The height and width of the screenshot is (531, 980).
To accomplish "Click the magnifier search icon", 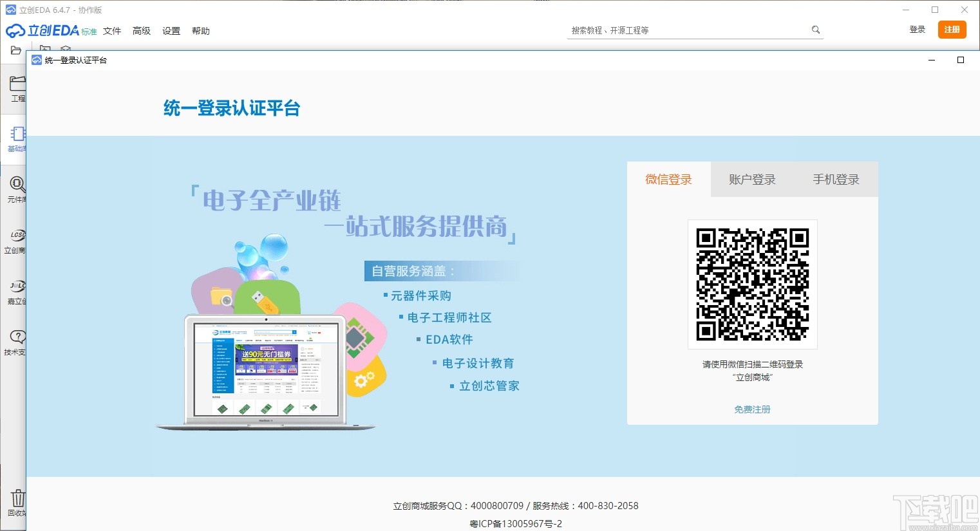I will pyautogui.click(x=816, y=30).
